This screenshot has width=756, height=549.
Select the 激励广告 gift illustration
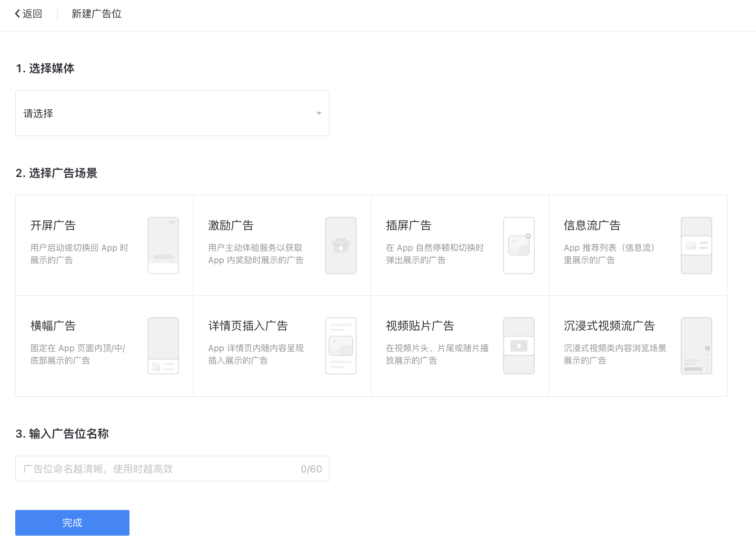click(341, 245)
